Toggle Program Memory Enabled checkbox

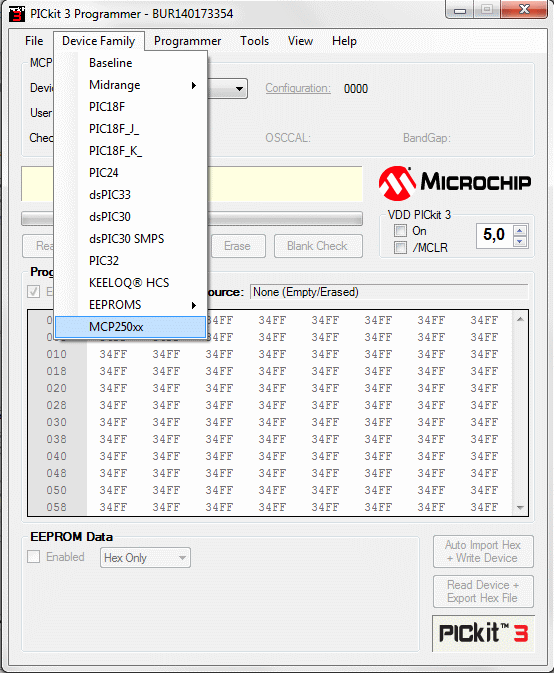pos(33,292)
